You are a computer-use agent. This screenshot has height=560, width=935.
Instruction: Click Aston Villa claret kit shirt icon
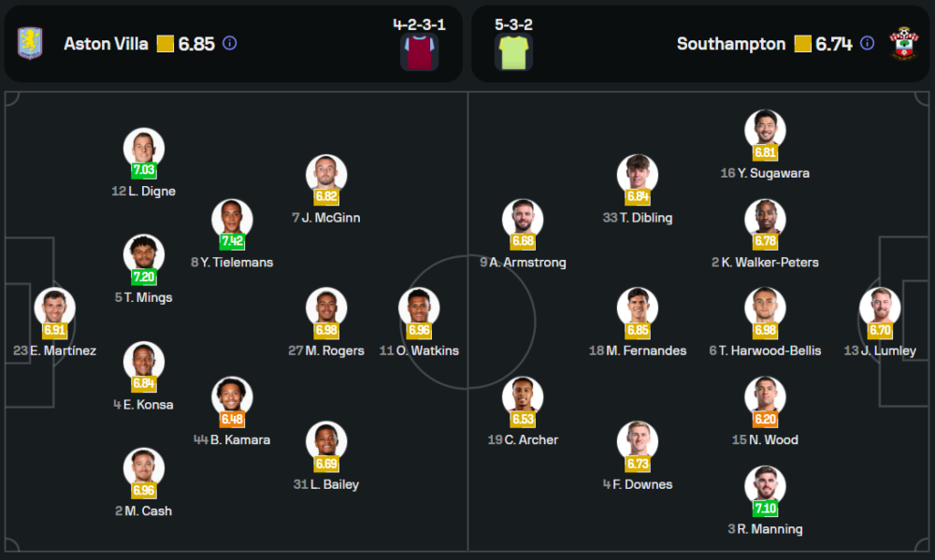point(419,52)
